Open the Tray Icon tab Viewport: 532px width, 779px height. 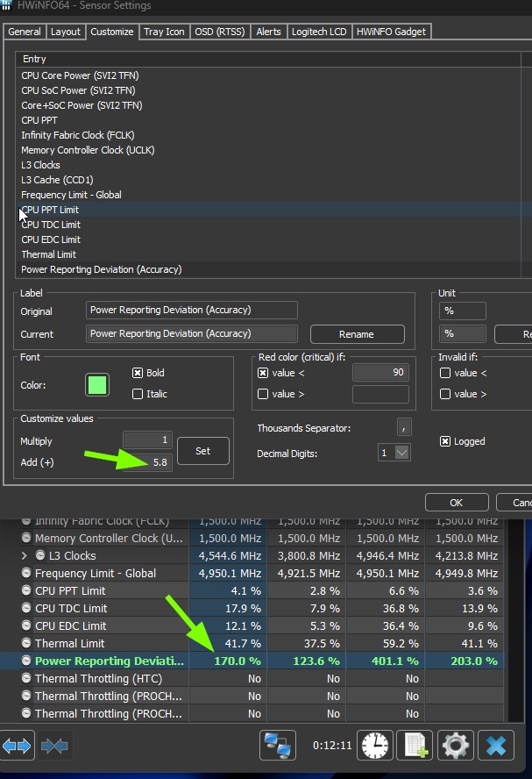click(x=164, y=32)
